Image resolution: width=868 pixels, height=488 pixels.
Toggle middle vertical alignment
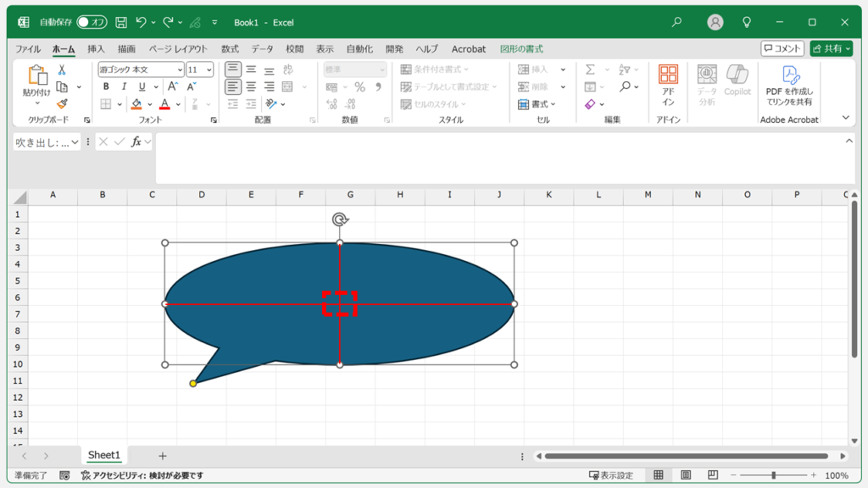pos(251,69)
